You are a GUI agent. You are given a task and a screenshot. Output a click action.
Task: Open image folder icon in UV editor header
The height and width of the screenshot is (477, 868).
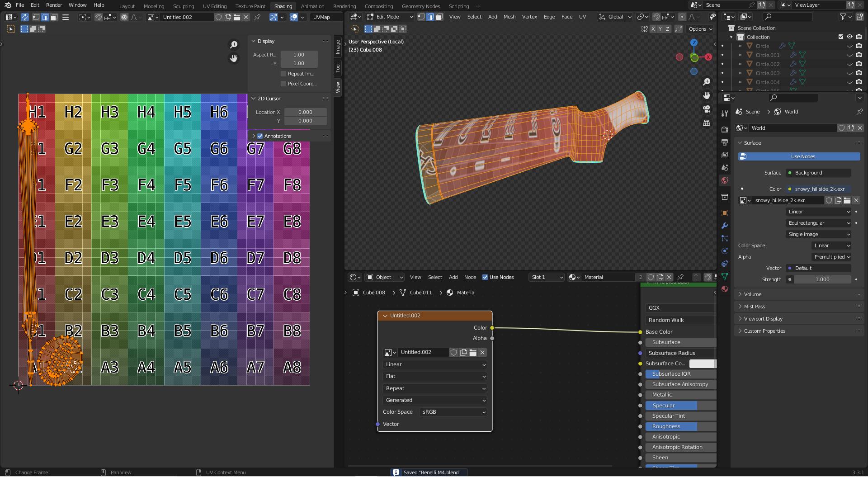pos(236,17)
